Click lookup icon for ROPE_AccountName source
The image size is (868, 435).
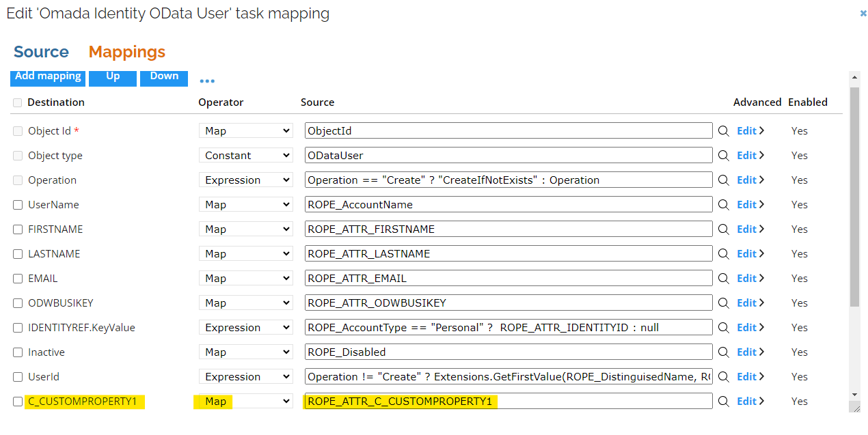tap(723, 205)
